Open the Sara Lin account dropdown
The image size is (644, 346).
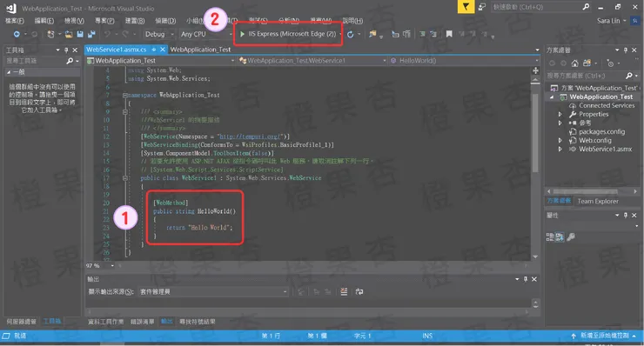pyautogui.click(x=612, y=21)
